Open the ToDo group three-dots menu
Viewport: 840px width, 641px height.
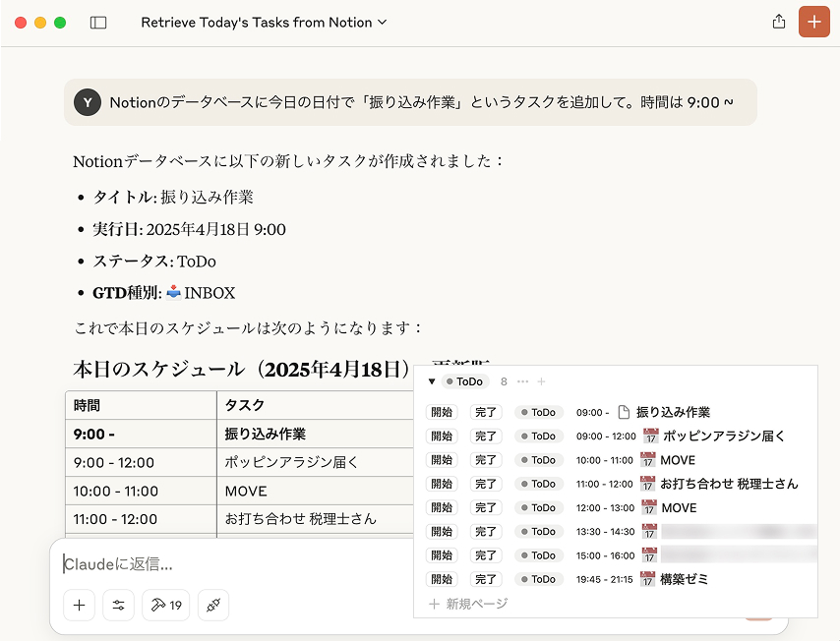coord(523,381)
